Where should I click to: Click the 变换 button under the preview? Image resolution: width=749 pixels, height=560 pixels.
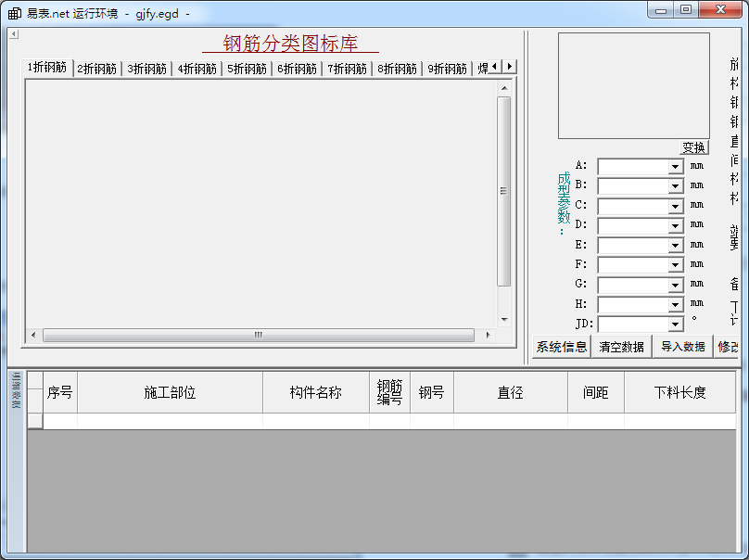point(694,147)
